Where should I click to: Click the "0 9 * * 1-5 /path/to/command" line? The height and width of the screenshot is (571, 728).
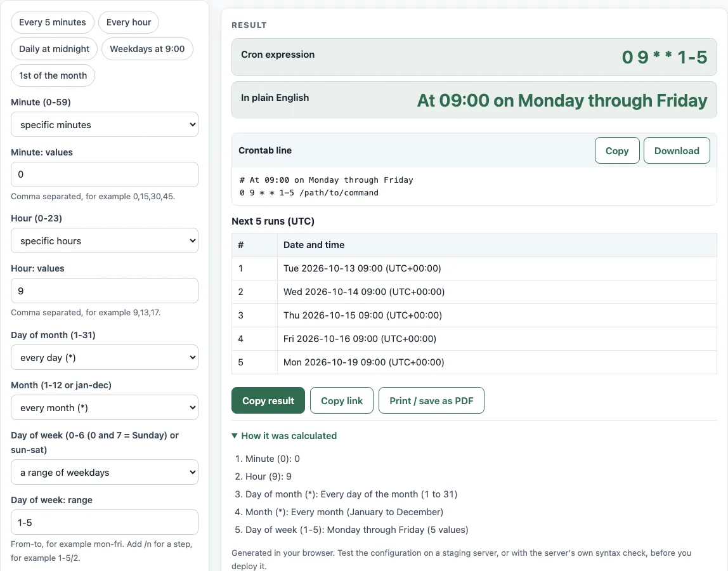pyautogui.click(x=309, y=193)
